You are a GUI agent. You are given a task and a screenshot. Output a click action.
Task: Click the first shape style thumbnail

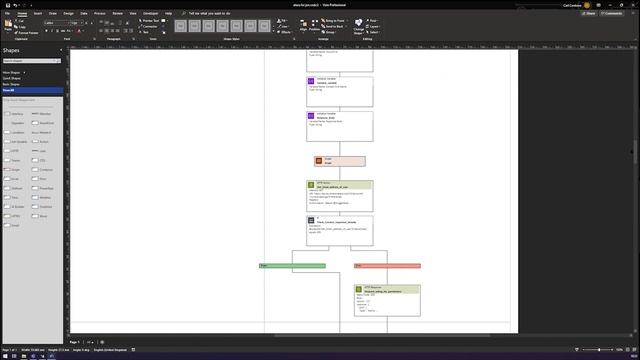[180, 26]
